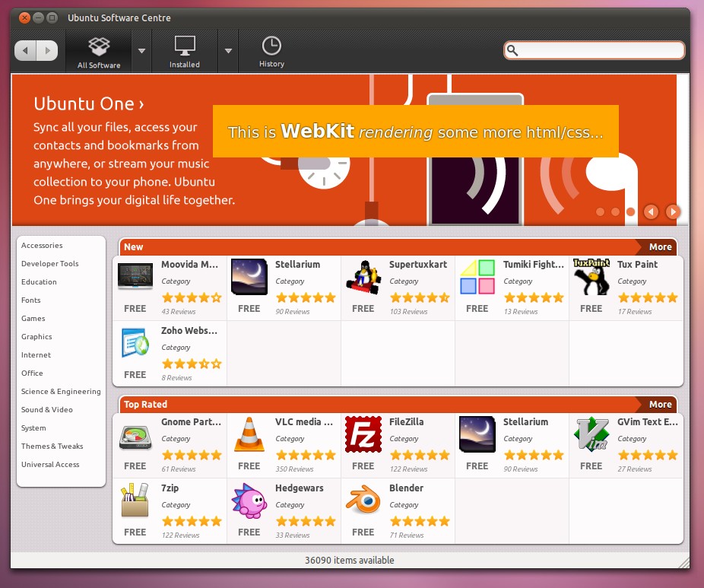Viewport: 704px width, 588px height.
Task: Open the History view
Action: pyautogui.click(x=271, y=50)
